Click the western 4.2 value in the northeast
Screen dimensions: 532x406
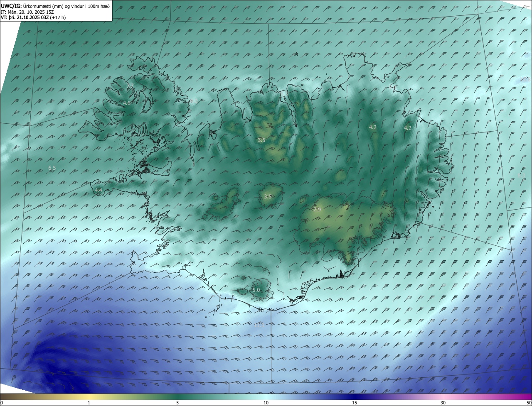point(373,127)
